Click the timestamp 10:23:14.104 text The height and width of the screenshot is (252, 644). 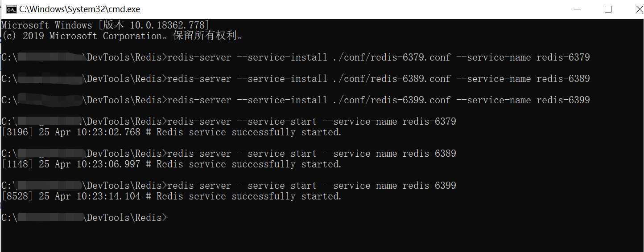tap(108, 196)
